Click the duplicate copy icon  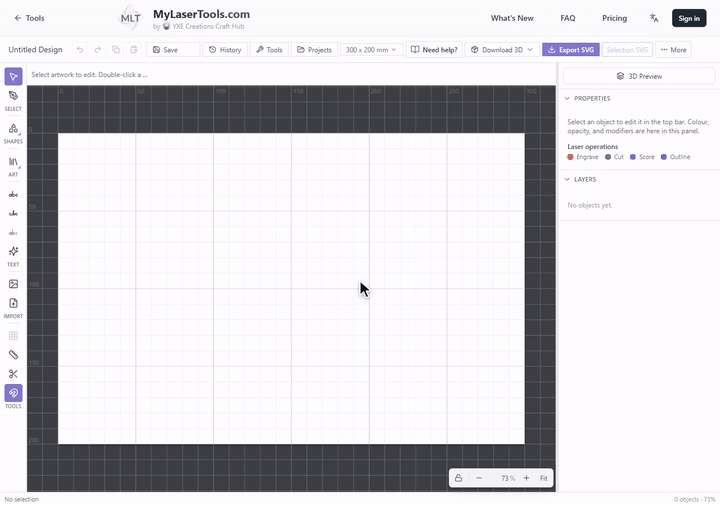pyautogui.click(x=116, y=50)
